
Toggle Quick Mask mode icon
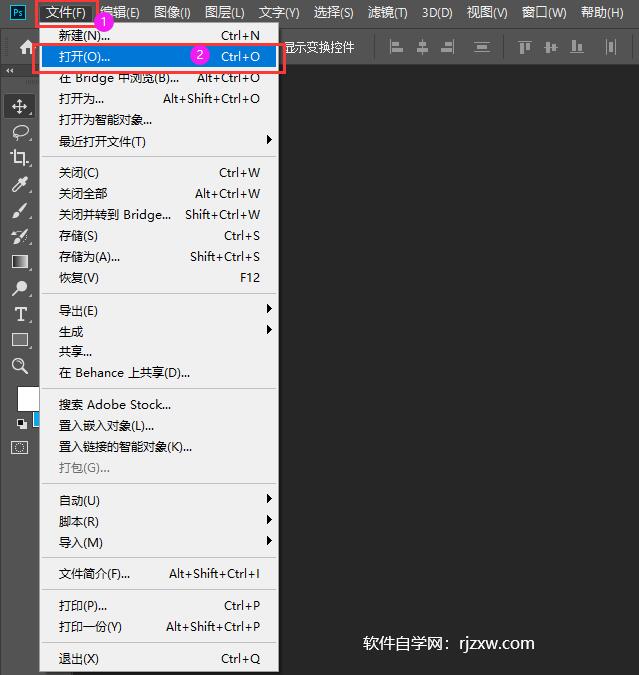click(x=19, y=448)
